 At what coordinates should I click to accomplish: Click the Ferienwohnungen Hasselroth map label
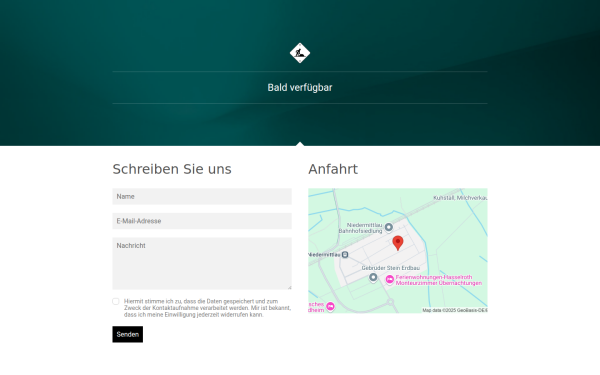439,280
